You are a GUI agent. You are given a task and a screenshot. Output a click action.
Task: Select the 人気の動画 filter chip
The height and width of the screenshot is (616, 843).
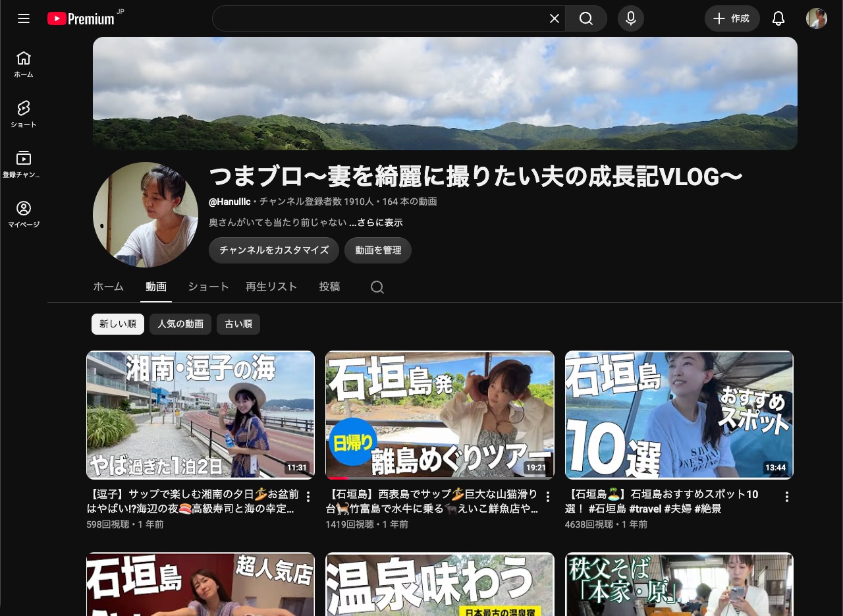pyautogui.click(x=180, y=324)
